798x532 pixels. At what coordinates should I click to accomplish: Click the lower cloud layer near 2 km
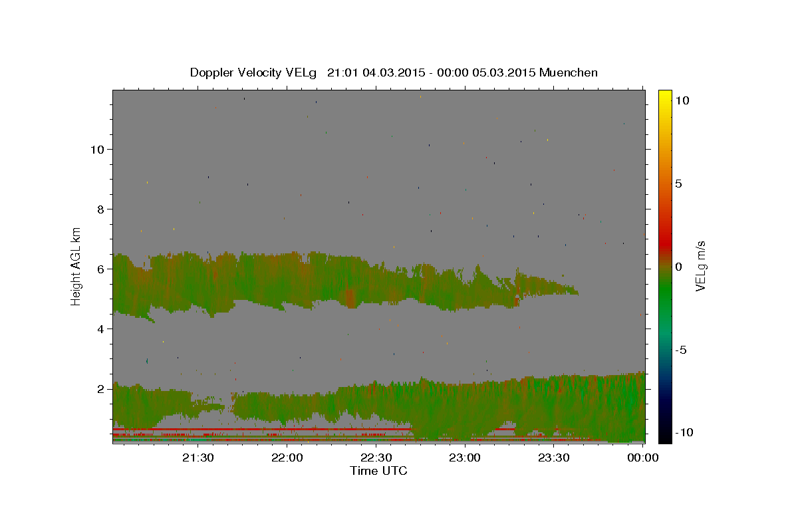click(x=379, y=406)
